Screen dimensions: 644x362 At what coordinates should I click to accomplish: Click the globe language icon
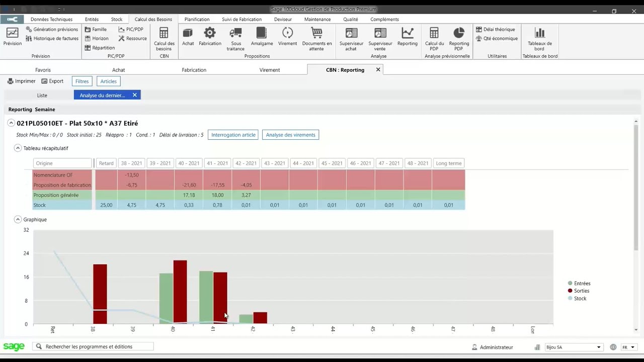point(613,347)
